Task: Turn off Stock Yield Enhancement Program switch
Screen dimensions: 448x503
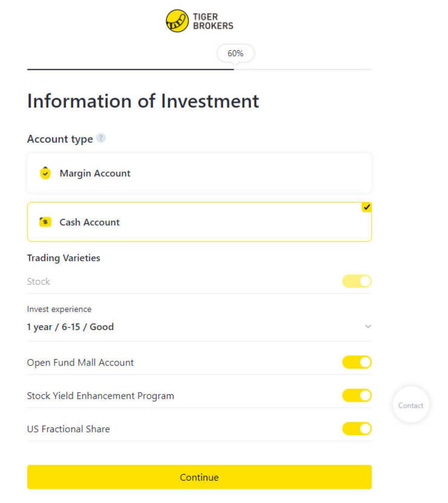Action: pyautogui.click(x=357, y=395)
